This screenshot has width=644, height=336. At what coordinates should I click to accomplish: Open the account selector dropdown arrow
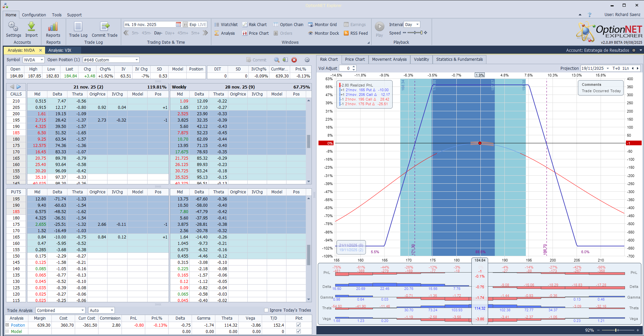click(641, 50)
